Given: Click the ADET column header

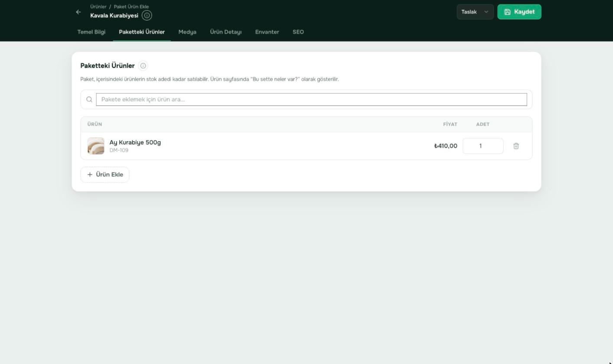Looking at the screenshot, I should coord(483,124).
